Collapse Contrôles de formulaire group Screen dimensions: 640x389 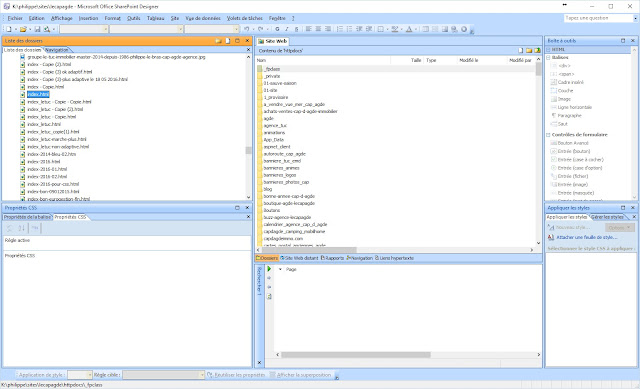[x=549, y=135]
